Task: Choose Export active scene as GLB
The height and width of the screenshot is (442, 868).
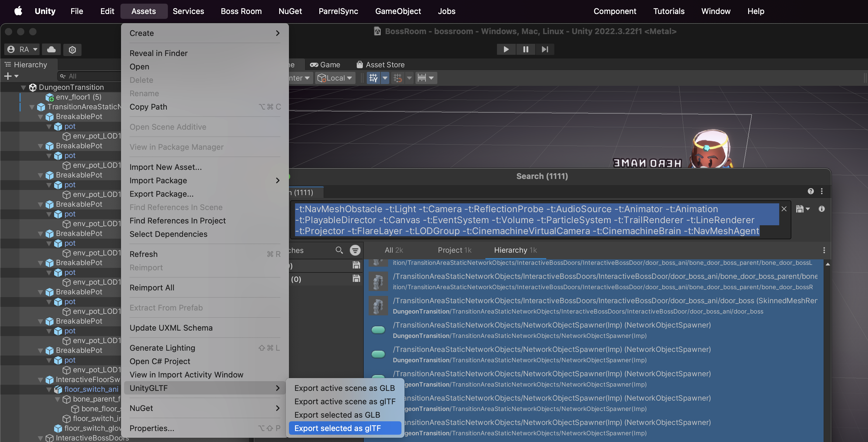Action: click(x=345, y=388)
